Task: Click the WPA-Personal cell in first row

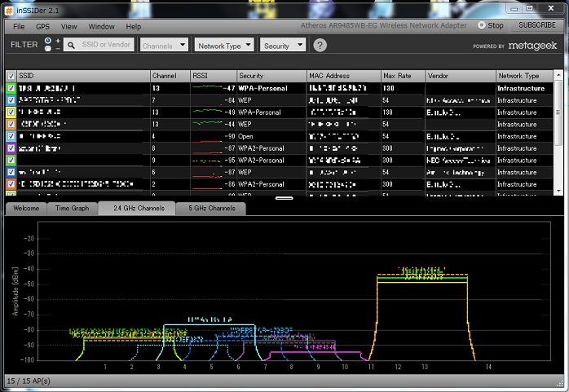Action: click(x=262, y=88)
